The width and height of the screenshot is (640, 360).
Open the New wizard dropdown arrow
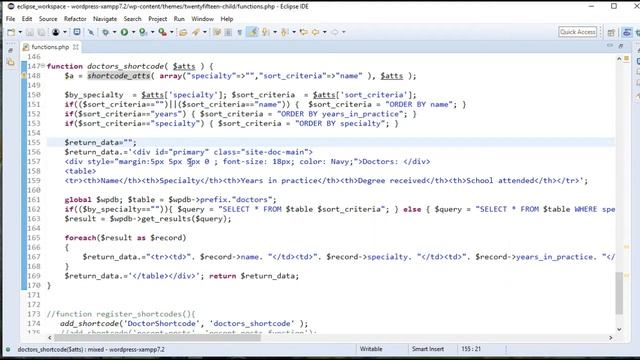tap(20, 32)
